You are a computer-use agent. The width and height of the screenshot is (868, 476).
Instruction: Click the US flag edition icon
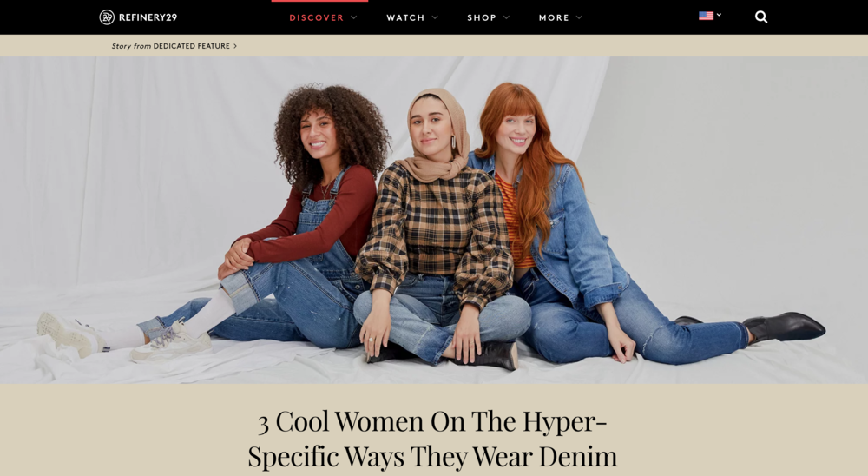click(x=706, y=16)
